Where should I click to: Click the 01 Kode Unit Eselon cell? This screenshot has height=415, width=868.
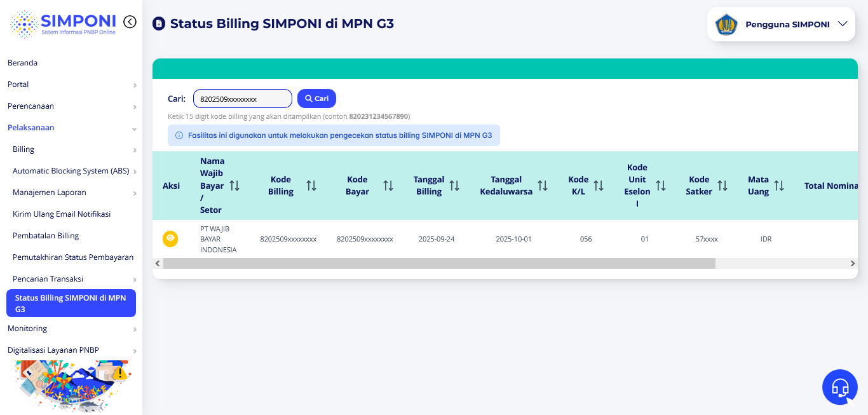point(645,239)
